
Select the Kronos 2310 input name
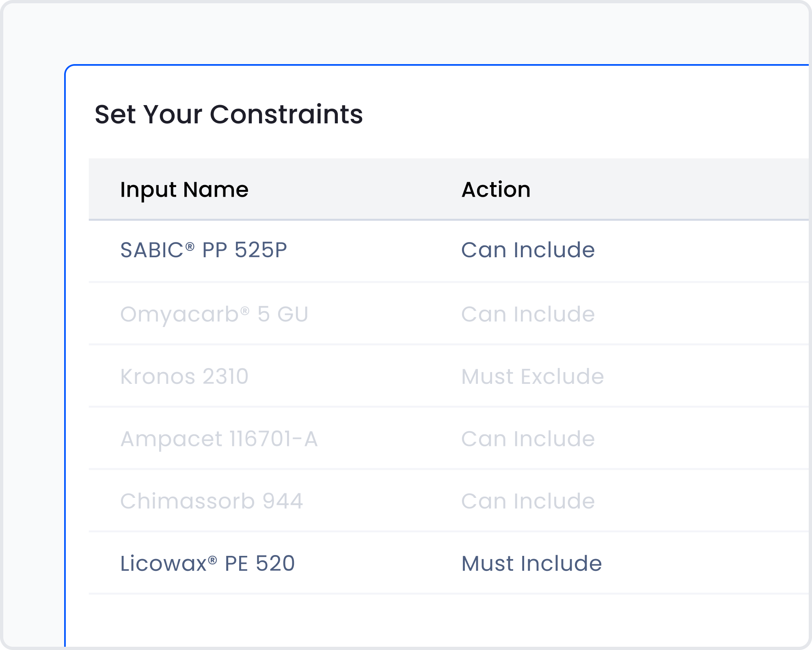click(184, 377)
